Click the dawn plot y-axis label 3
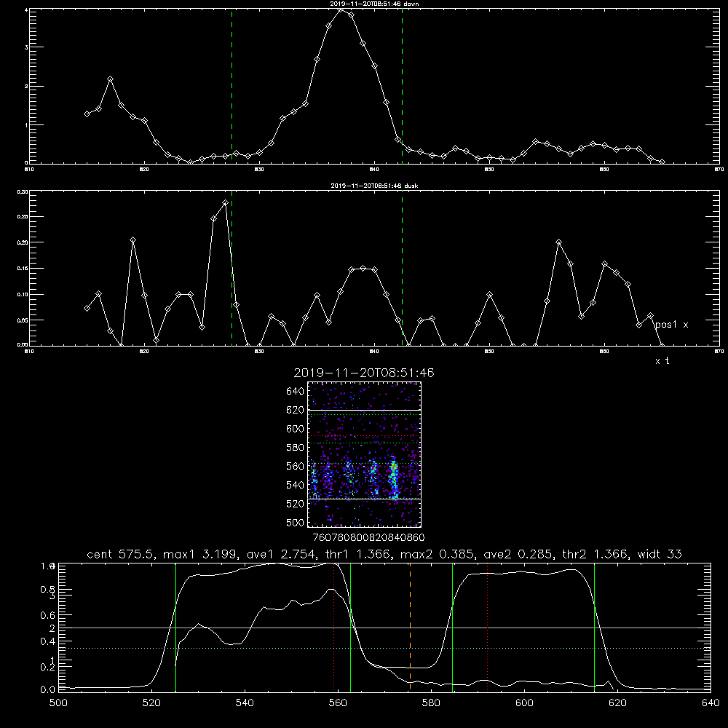The height and width of the screenshot is (728, 728). pos(27,47)
